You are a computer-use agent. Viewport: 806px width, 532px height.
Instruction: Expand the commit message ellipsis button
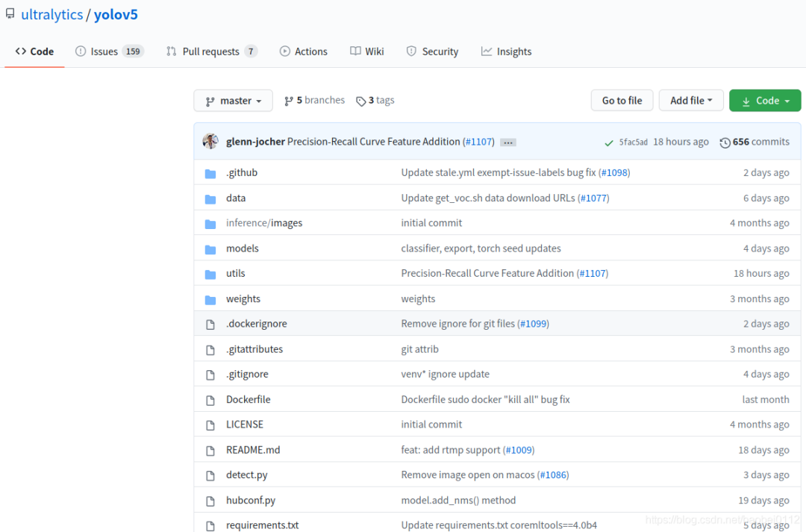(508, 143)
